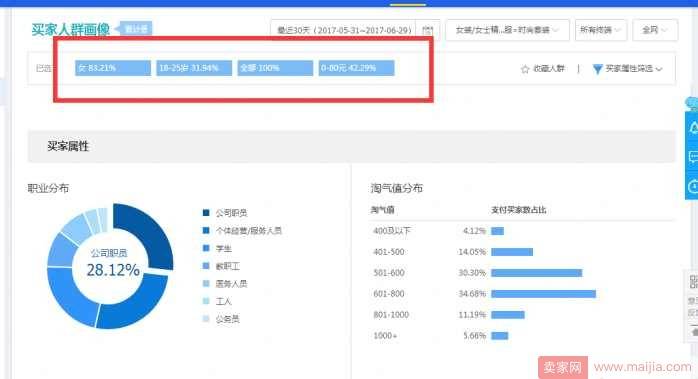The height and width of the screenshot is (379, 698).
Task: Toggle 公司职员 legend swatch
Action: [206, 213]
